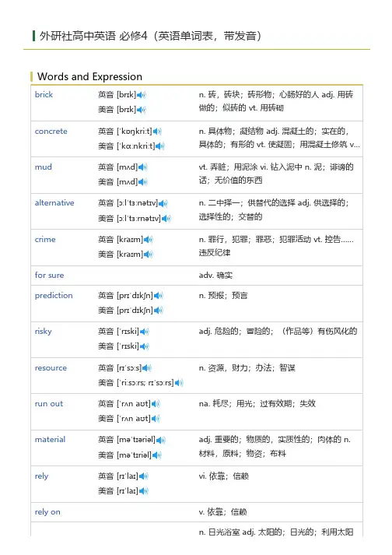The image size is (392, 555).
Task: Play British pronunciation audio for mud
Action: pyautogui.click(x=142, y=167)
